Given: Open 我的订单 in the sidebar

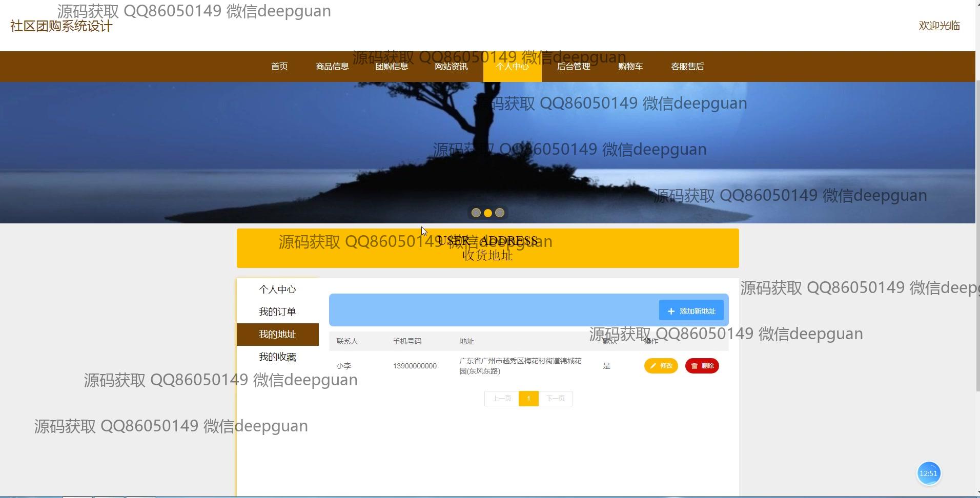Looking at the screenshot, I should [x=277, y=312].
